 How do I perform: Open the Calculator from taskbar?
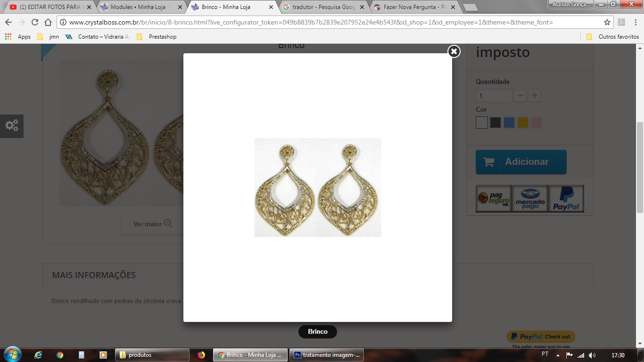tap(82, 355)
